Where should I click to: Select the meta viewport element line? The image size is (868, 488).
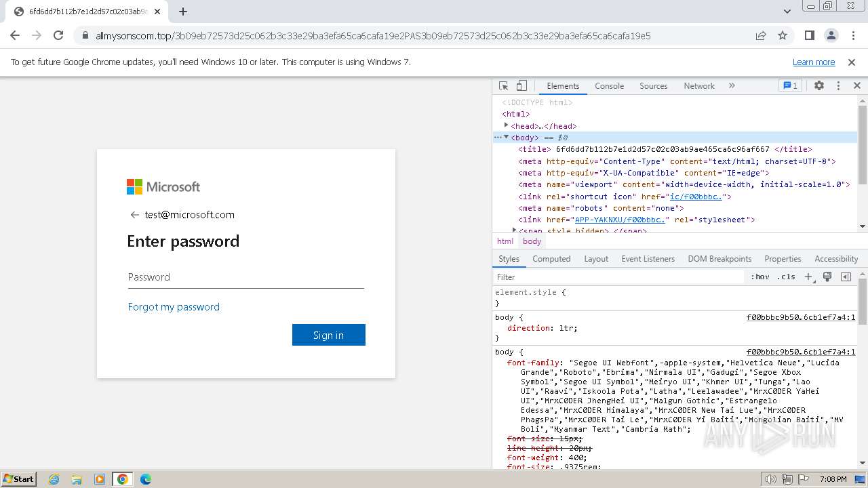point(684,184)
